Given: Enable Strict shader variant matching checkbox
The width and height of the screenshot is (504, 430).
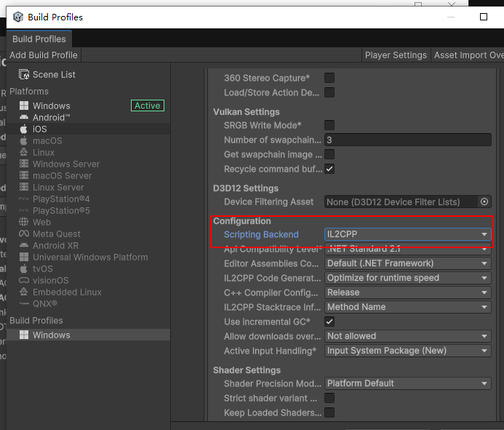Looking at the screenshot, I should click(329, 398).
